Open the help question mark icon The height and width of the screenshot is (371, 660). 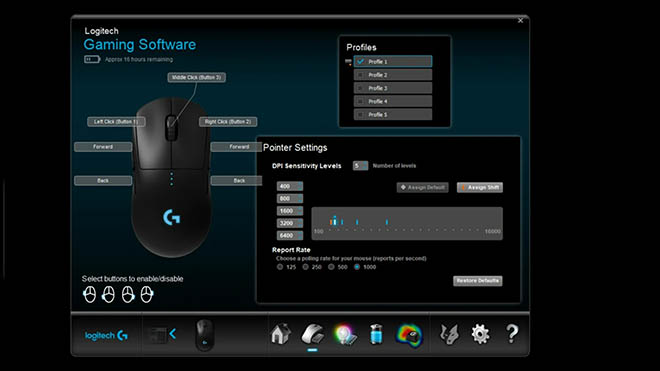[512, 334]
